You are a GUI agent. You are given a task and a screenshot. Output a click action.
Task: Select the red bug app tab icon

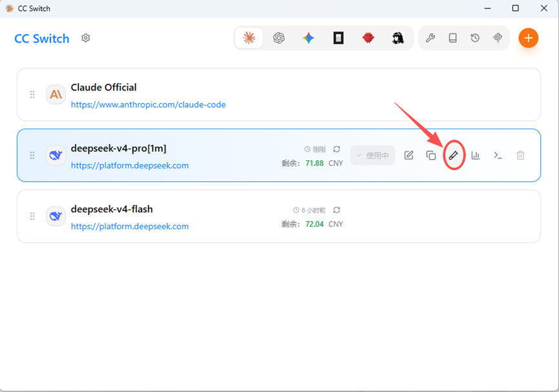pos(368,37)
